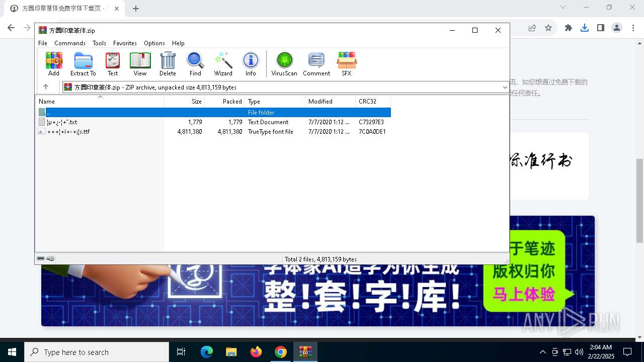Create SFX archive via SFX icon
This screenshot has height=362, width=644.
pos(347,64)
